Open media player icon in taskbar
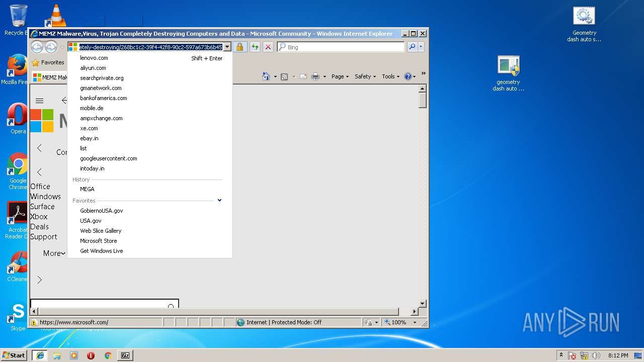 (74, 355)
